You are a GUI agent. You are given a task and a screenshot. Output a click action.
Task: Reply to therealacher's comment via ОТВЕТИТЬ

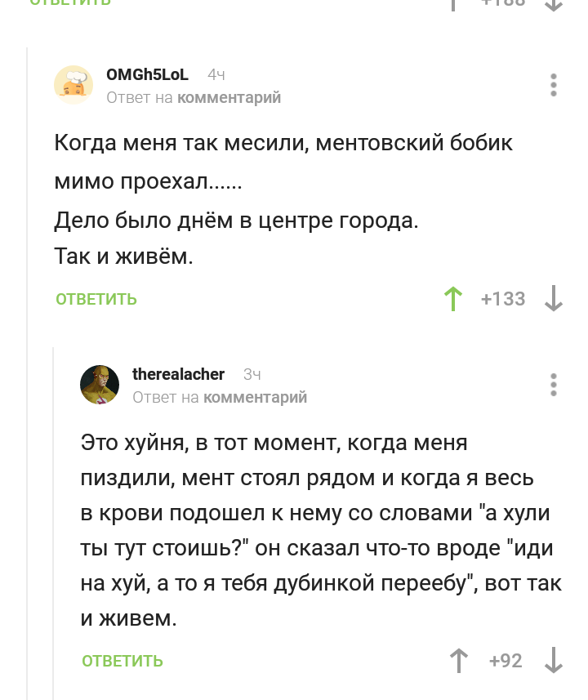pyautogui.click(x=122, y=661)
